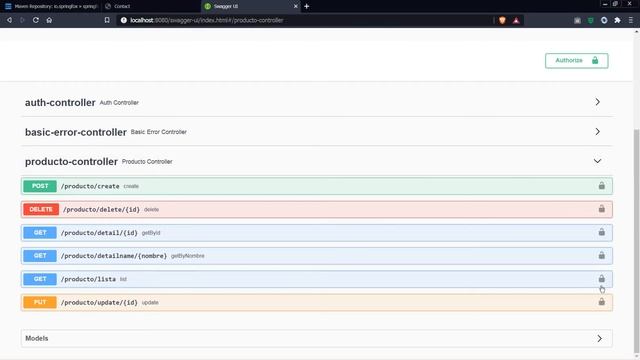Click the lock icon on /producto/lista row
The image size is (640, 360).
point(601,279)
